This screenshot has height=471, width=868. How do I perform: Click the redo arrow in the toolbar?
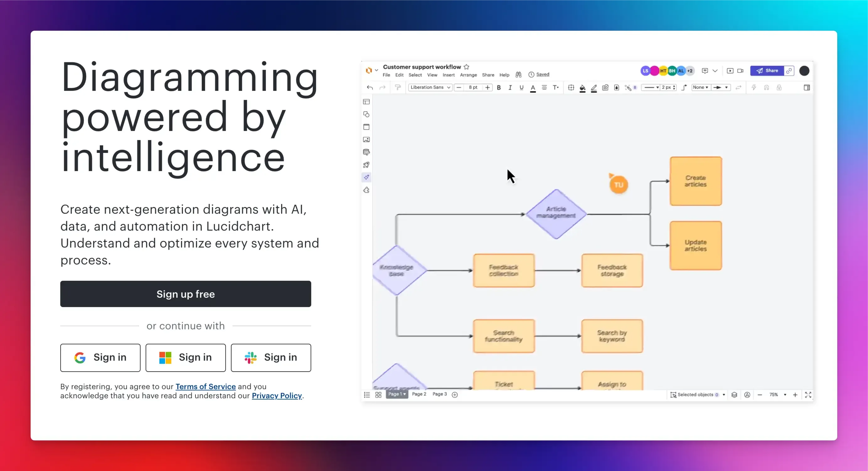coord(382,87)
